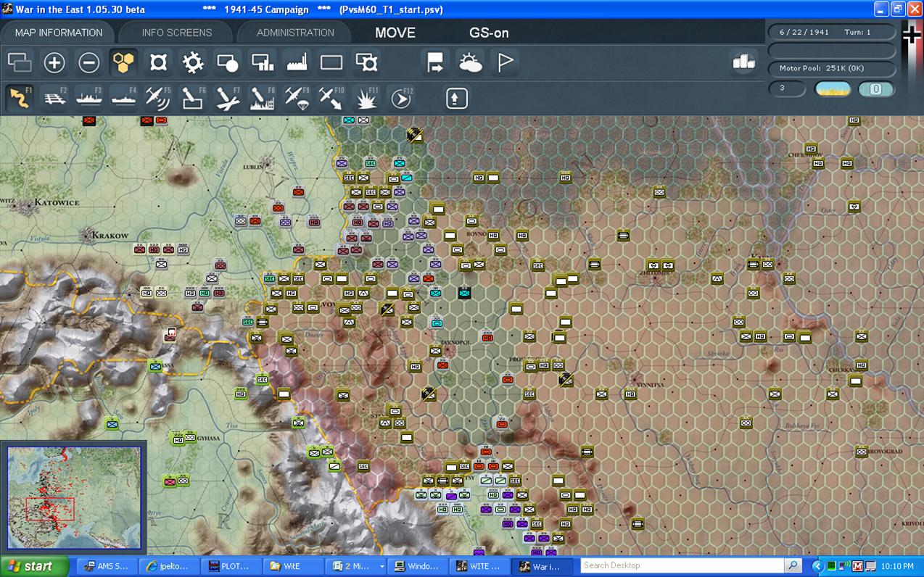
Task: Open the MAP INFORMATION tab
Action: (x=59, y=33)
